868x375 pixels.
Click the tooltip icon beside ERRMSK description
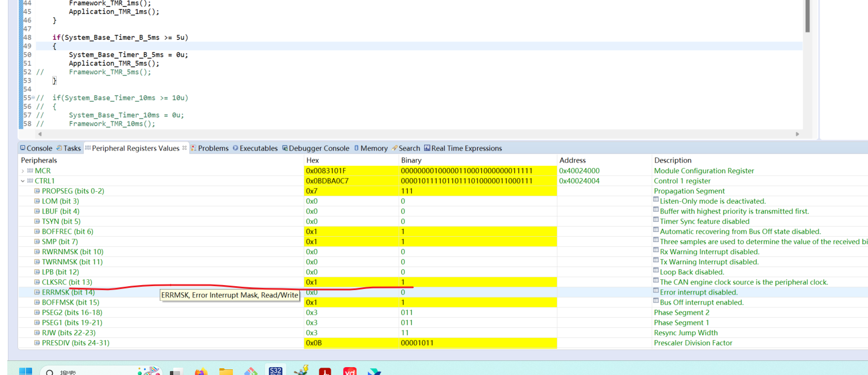tap(656, 291)
